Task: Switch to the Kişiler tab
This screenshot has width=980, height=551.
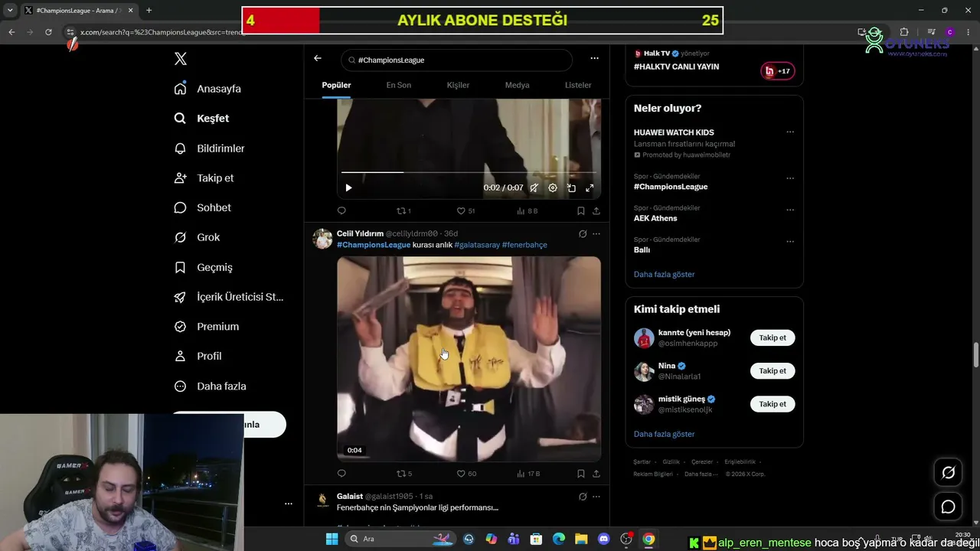Action: pyautogui.click(x=458, y=85)
